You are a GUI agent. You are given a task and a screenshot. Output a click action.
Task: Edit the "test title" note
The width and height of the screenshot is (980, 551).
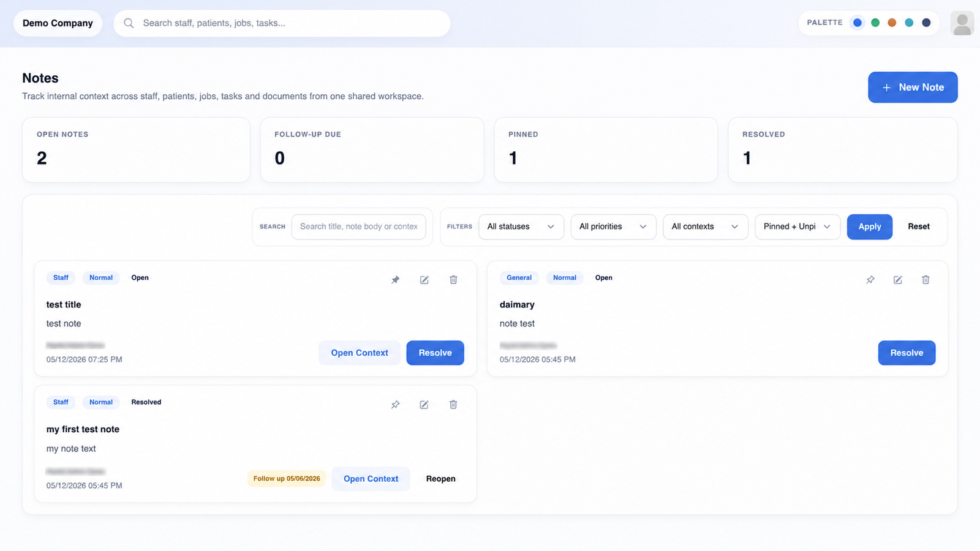coord(424,280)
